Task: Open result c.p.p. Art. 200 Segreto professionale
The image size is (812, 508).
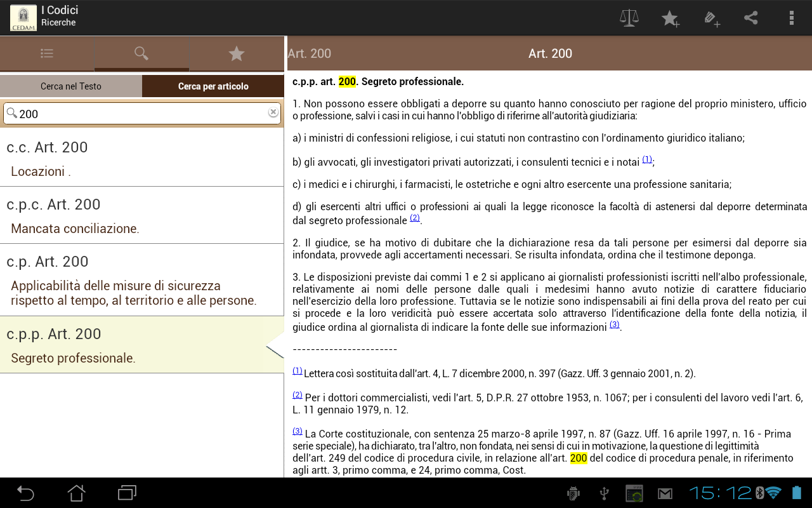Action: [x=142, y=345]
